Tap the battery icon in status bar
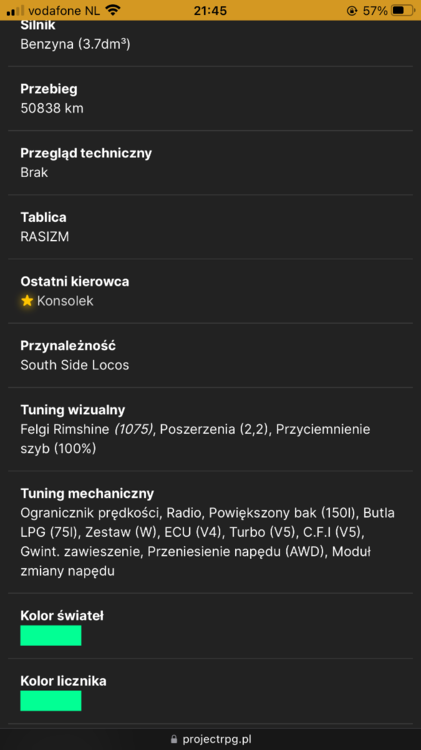Image resolution: width=421 pixels, height=750 pixels. [x=403, y=10]
